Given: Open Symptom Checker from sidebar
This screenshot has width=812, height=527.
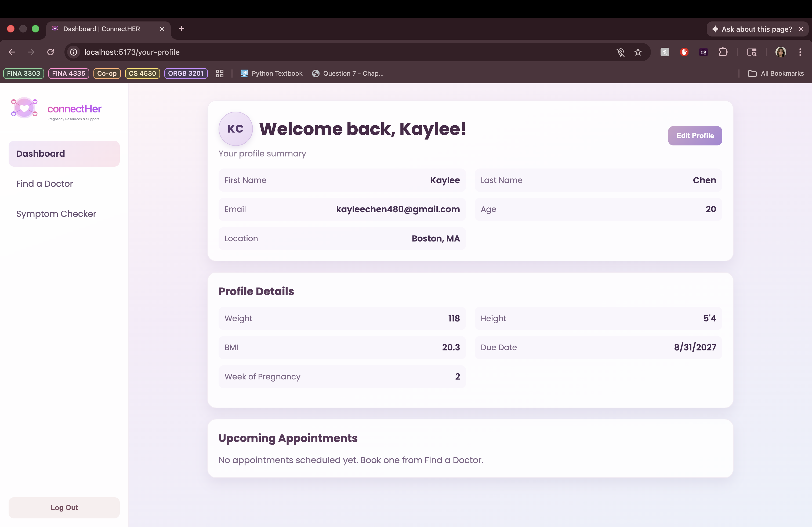Looking at the screenshot, I should [56, 214].
